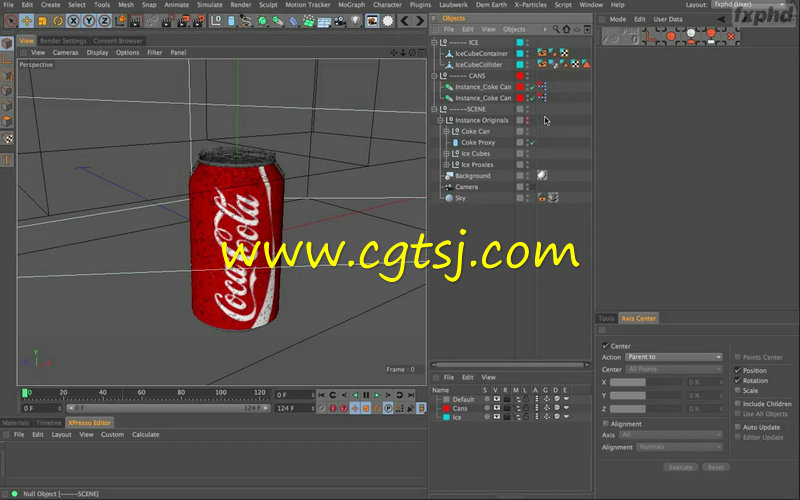
Task: Collapse the SCENE null group
Action: click(434, 109)
